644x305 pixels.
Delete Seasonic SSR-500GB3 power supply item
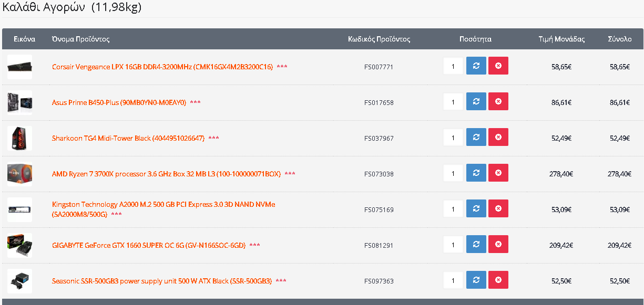coord(498,280)
